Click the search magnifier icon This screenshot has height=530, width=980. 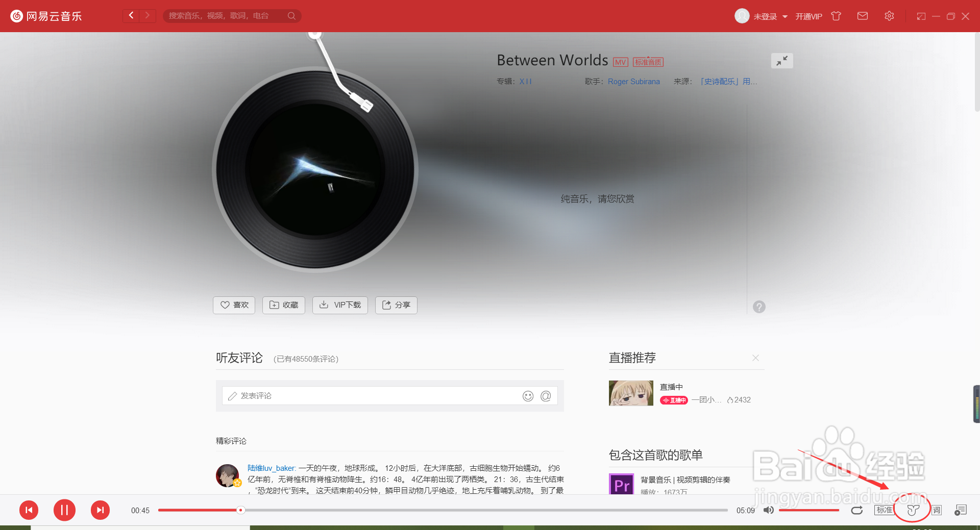point(291,16)
